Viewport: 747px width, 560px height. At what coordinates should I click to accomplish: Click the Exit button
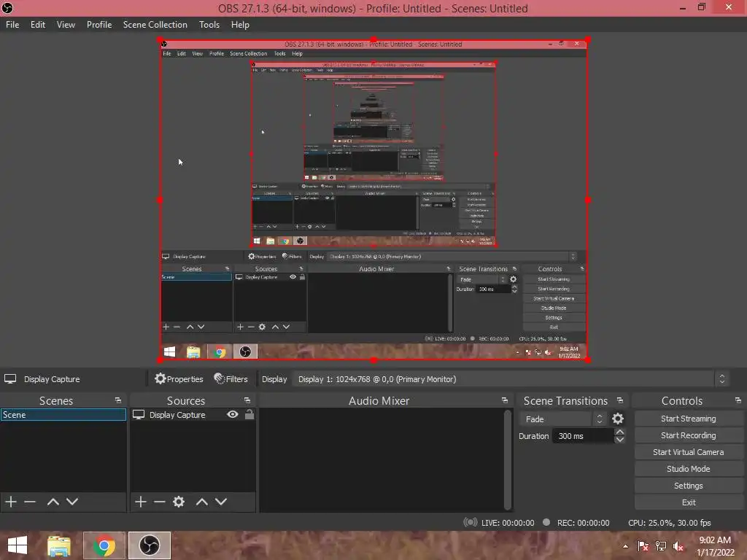tap(689, 502)
